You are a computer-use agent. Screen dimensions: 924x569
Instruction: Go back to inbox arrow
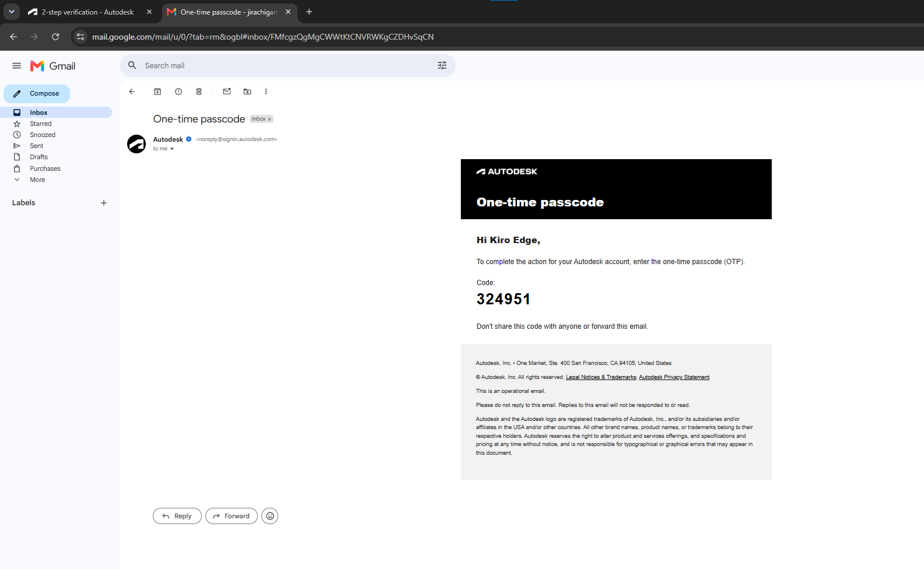132,92
